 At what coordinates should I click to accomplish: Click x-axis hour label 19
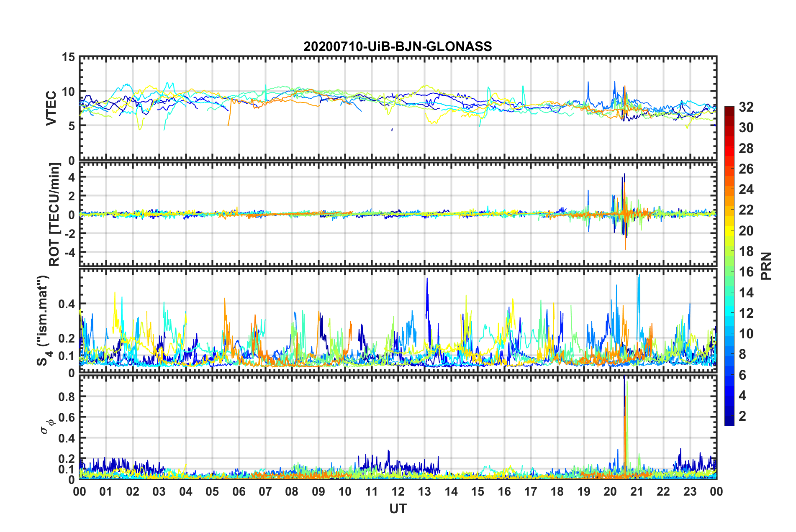(584, 491)
